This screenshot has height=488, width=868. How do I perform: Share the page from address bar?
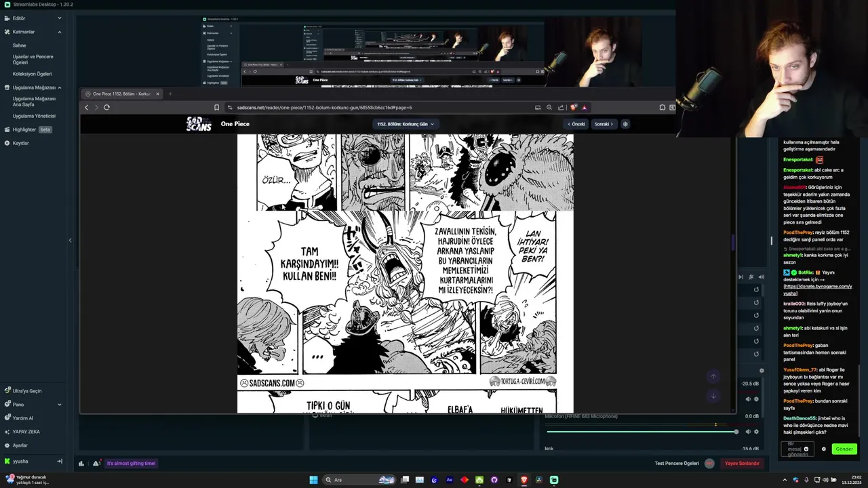pyautogui.click(x=561, y=107)
